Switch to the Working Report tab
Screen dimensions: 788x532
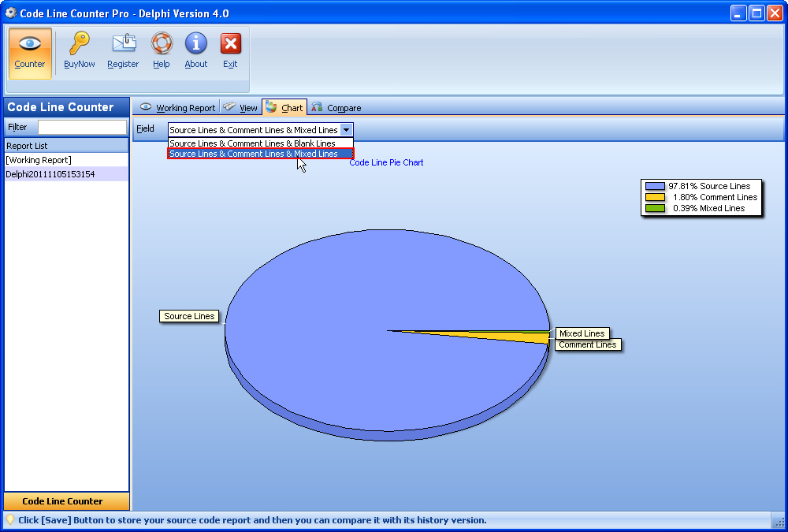point(177,108)
